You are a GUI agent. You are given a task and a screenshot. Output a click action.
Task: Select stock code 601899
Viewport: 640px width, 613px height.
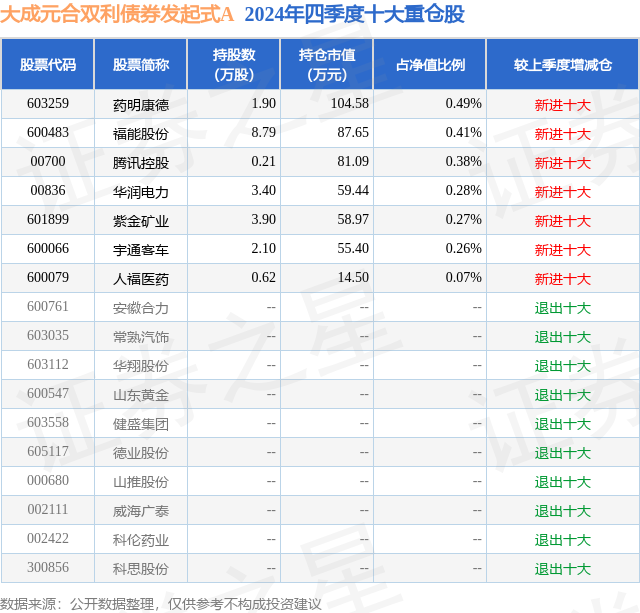pyautogui.click(x=48, y=220)
